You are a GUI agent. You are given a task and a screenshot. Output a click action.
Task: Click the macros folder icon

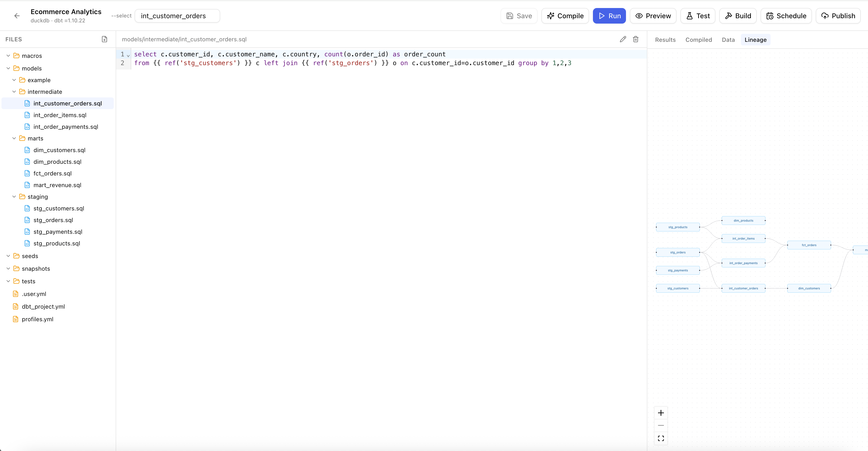pyautogui.click(x=16, y=56)
